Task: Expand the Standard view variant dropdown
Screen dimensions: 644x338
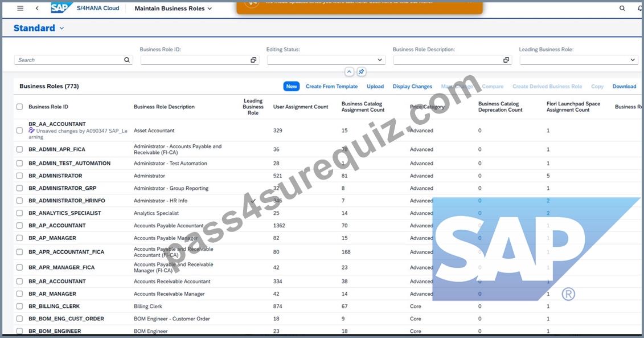Action: click(61, 28)
